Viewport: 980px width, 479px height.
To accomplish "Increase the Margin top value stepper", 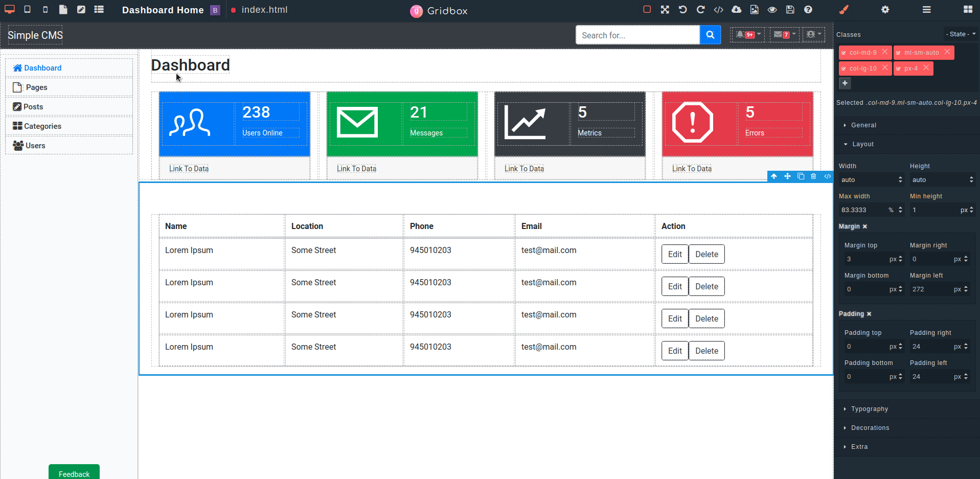I will pyautogui.click(x=900, y=256).
